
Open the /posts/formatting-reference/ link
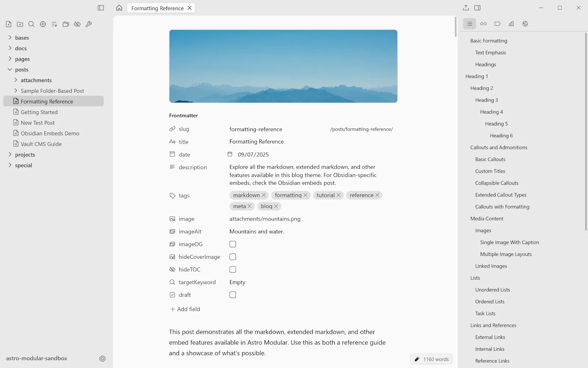(x=362, y=129)
